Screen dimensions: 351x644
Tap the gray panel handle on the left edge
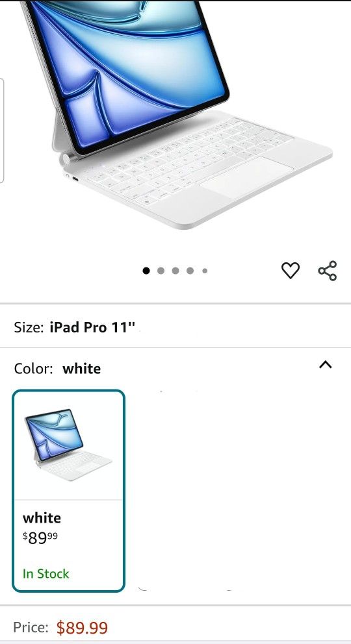point(2,130)
